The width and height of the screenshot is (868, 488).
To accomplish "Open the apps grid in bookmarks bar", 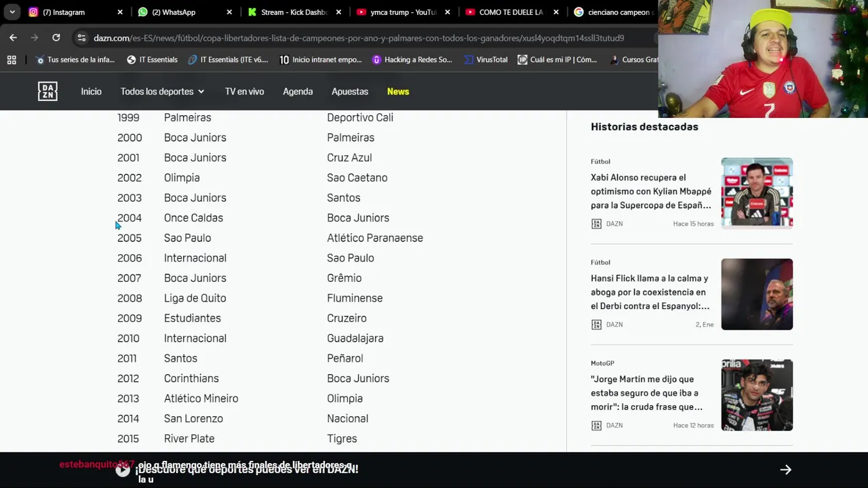I will [x=12, y=60].
